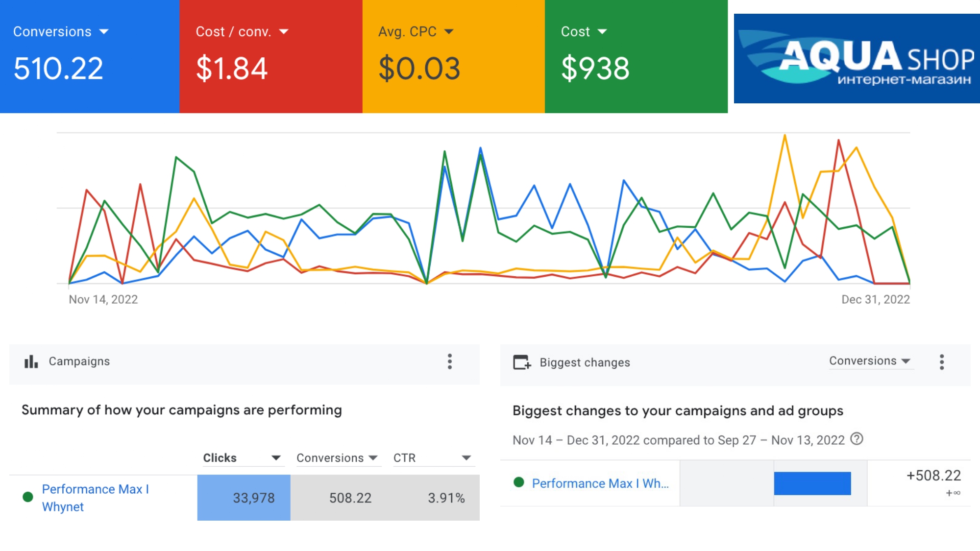Change the Biggest changes Conversions selector
The height and width of the screenshot is (551, 980).
coord(870,361)
